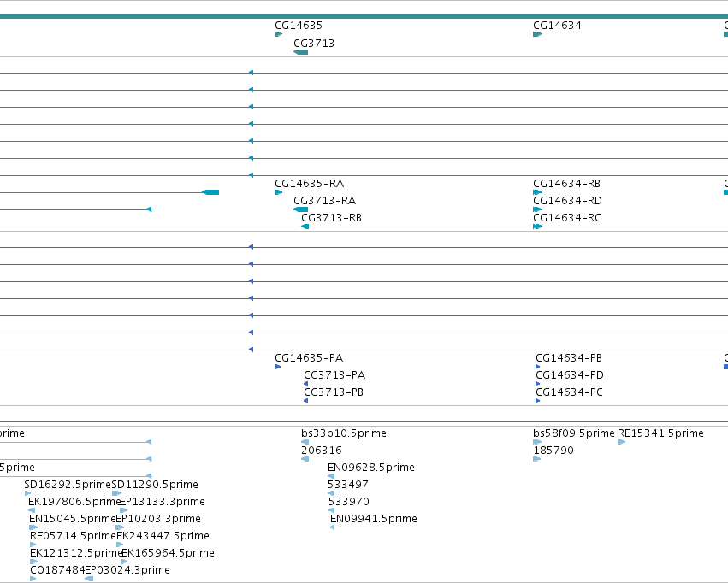Pick EST SD16292.5prime label
This screenshot has width=728, height=583.
(x=68, y=485)
